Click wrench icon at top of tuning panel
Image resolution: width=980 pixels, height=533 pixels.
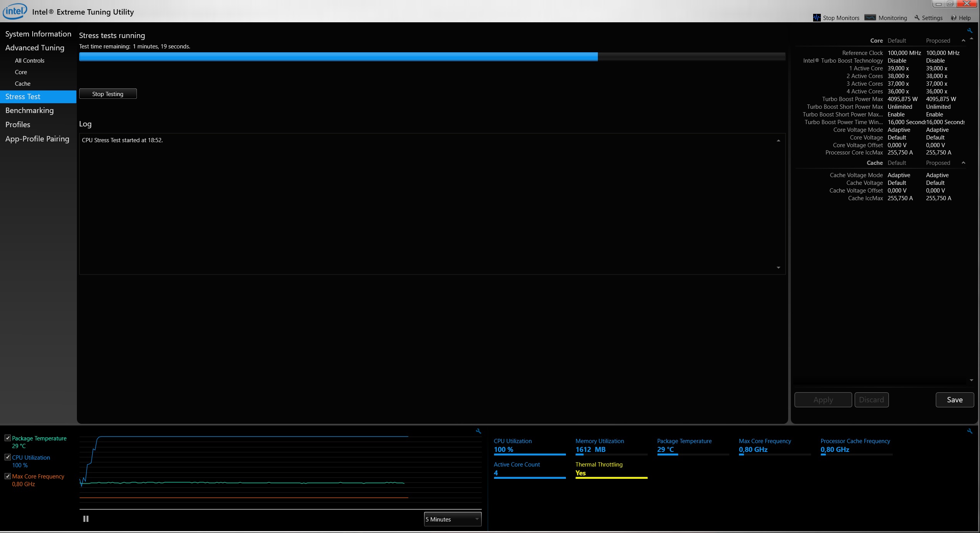pos(970,31)
